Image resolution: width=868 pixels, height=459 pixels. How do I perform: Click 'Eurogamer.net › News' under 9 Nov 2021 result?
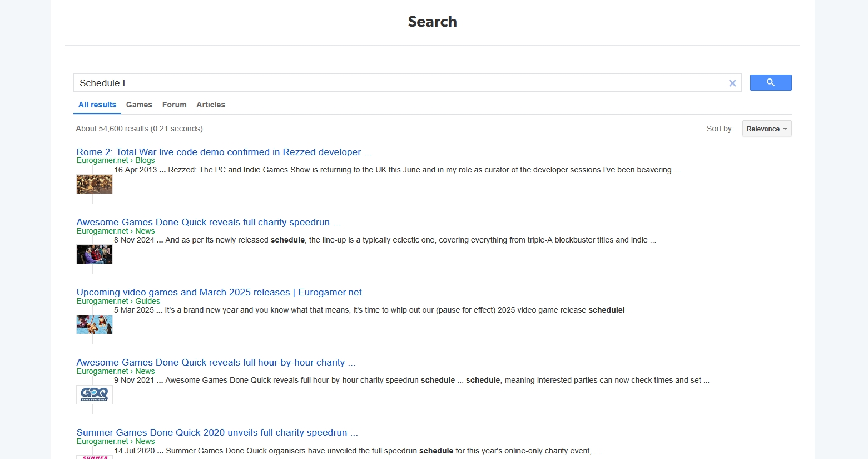(x=116, y=371)
